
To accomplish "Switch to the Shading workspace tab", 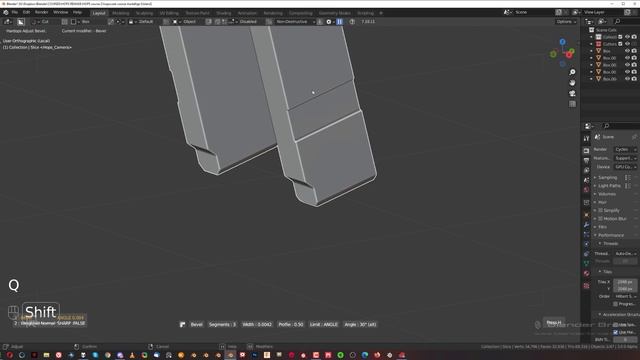I will tap(223, 13).
